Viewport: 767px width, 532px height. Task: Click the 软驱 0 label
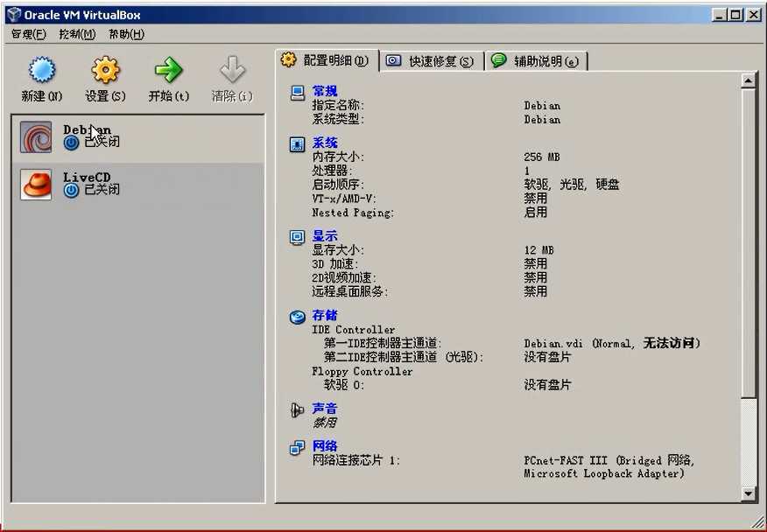344,385
